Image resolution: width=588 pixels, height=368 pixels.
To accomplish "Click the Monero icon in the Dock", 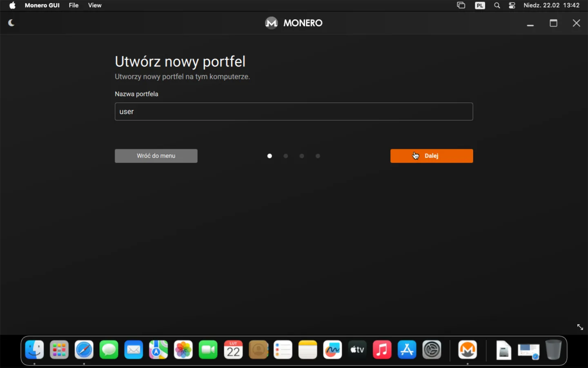I will pos(468,350).
